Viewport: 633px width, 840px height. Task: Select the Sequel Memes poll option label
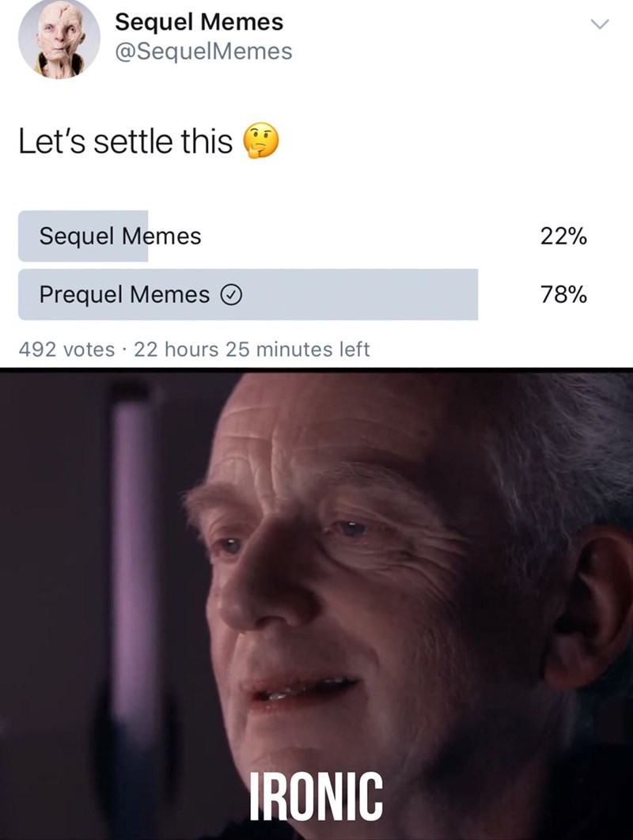[x=120, y=236]
